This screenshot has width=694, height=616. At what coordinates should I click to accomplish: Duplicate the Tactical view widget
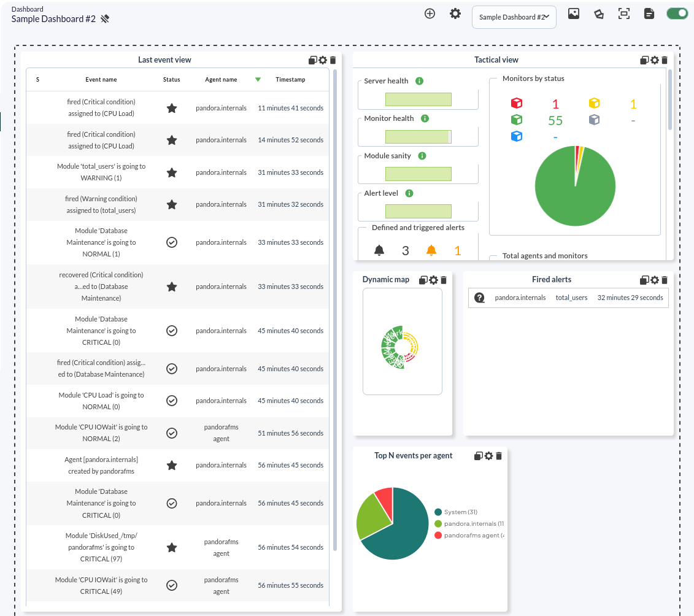(x=644, y=60)
